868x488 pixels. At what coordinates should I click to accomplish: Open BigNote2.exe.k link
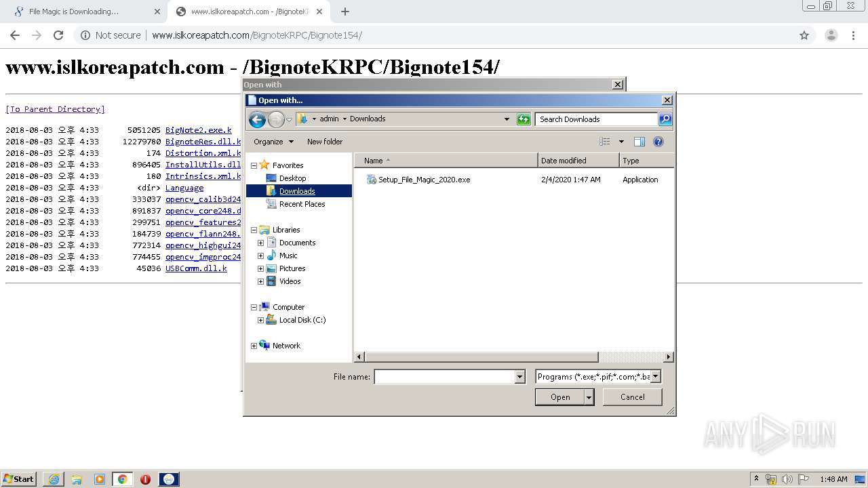click(x=199, y=130)
